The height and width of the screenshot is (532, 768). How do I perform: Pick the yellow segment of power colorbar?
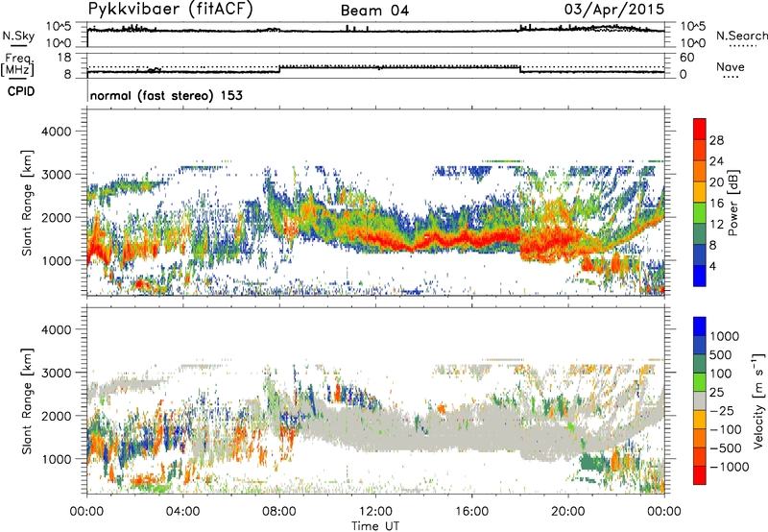click(x=700, y=191)
